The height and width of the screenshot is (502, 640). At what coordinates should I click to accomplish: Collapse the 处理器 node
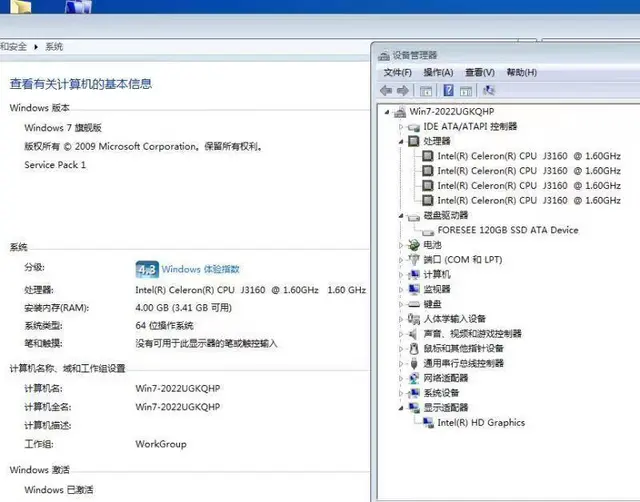pos(401,142)
